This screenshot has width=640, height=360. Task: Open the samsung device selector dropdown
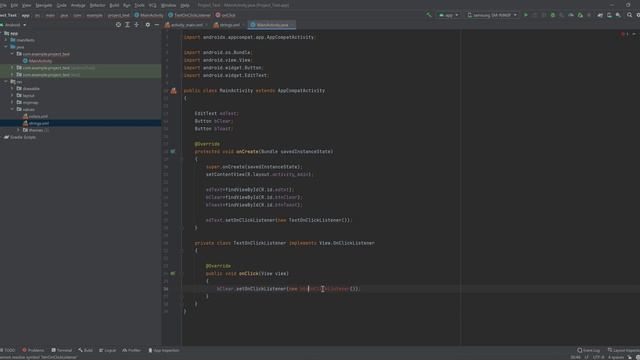pos(492,15)
